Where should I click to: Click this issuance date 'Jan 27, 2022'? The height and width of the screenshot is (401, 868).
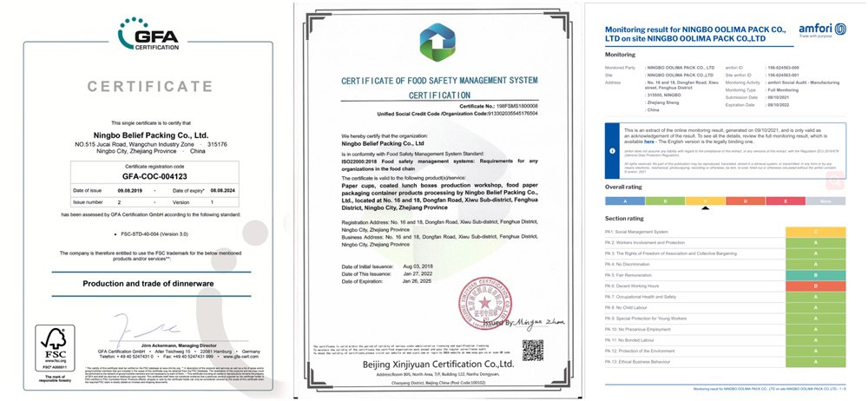418,274
